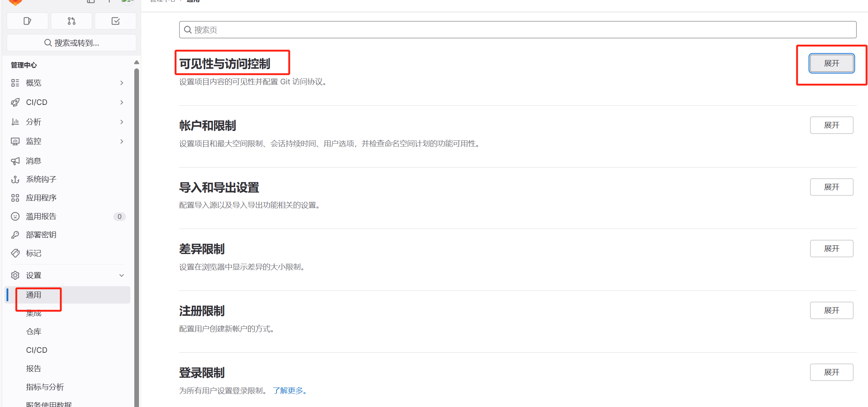Open merge requests icon button
This screenshot has width=868, height=407.
[x=71, y=21]
